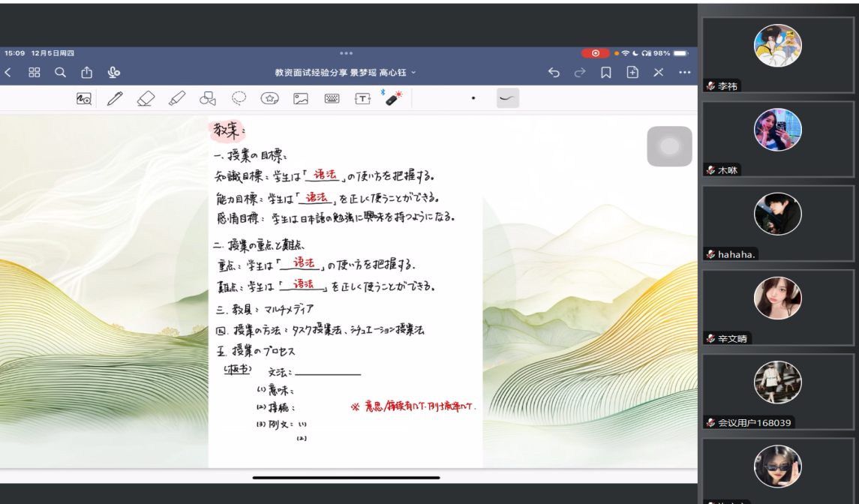Select the Pen tool
Viewport: 859px width, 504px height.
pos(115,98)
